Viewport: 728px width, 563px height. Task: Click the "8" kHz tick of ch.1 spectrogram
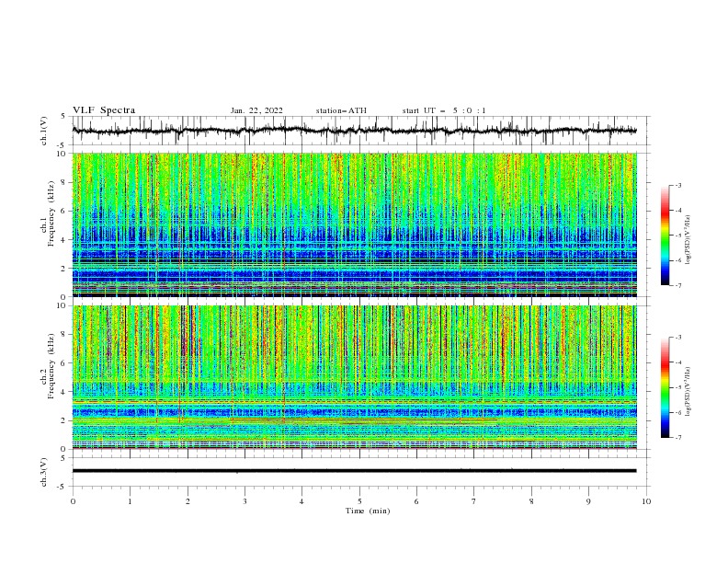(x=64, y=182)
